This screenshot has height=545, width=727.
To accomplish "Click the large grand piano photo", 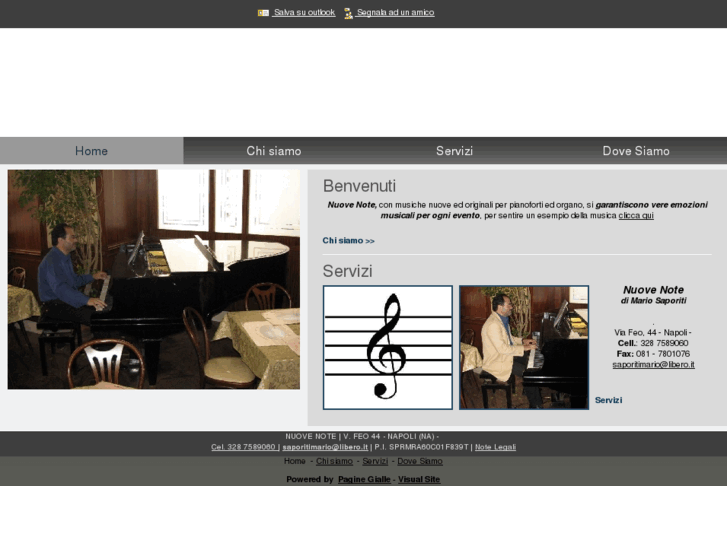I will (153, 279).
